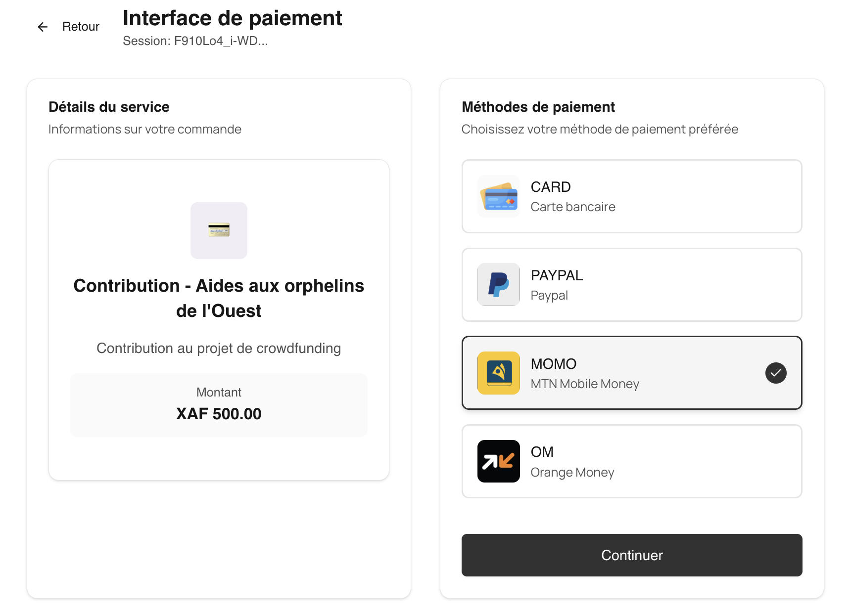Click the credit card image in service details
Screen dimensions: 851x616
[x=219, y=230]
